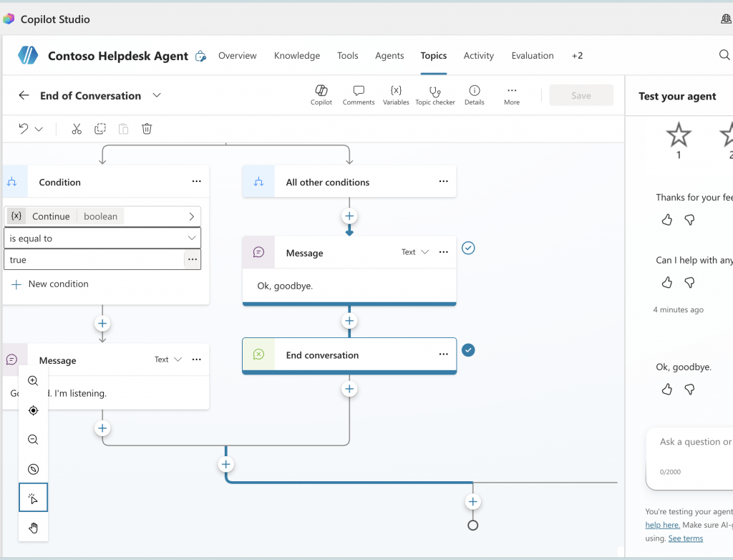Image resolution: width=733 pixels, height=560 pixels.
Task: Open the See terms link
Action: (x=685, y=538)
